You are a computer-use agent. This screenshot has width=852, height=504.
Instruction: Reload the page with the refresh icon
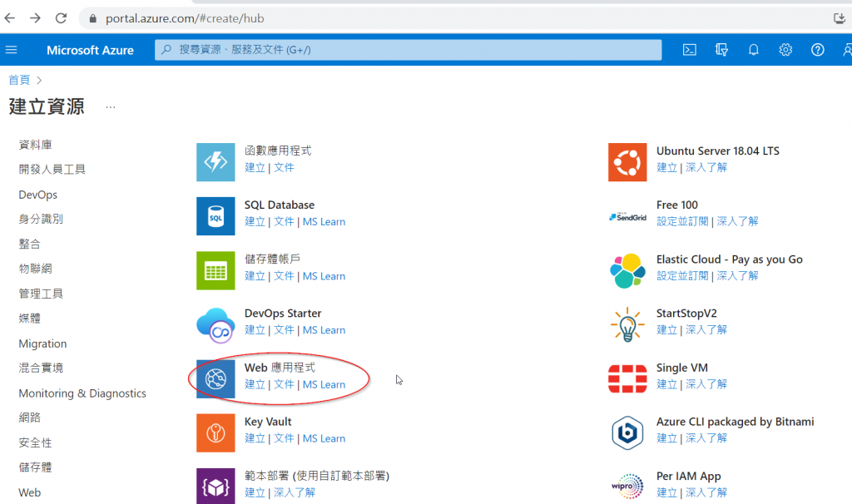(x=61, y=18)
